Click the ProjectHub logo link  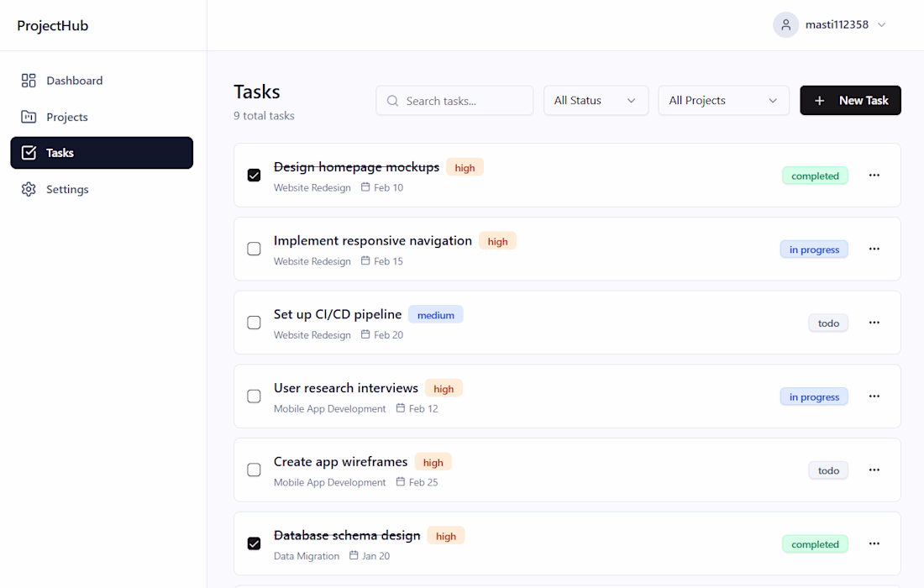[x=53, y=25]
